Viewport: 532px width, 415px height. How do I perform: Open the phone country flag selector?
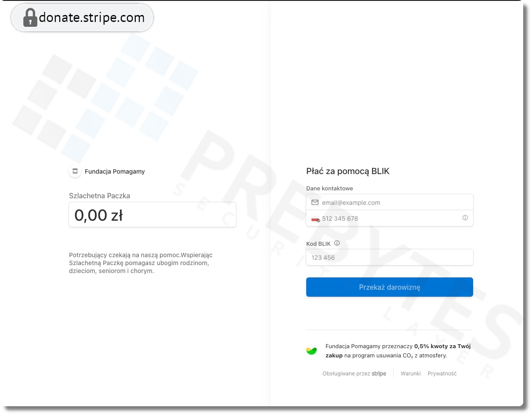[x=315, y=218]
